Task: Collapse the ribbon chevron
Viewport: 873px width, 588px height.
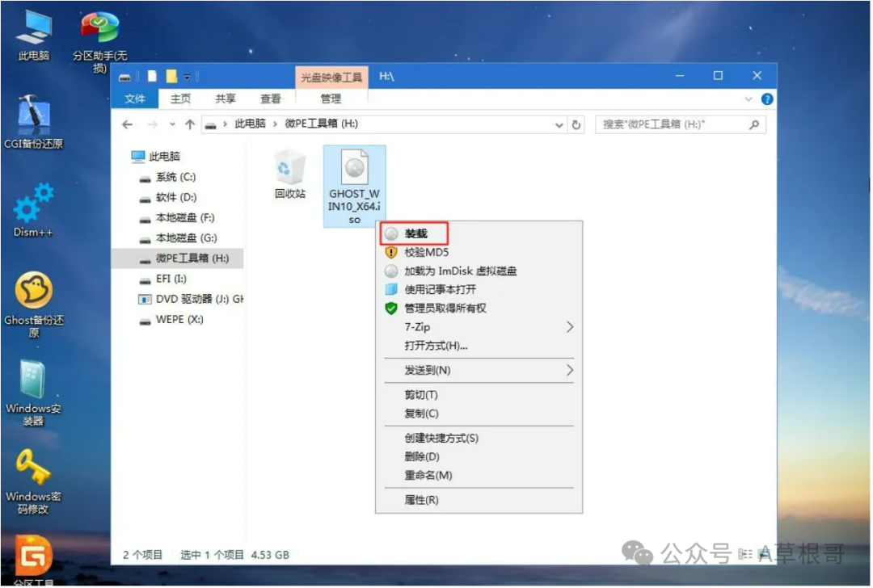Action: (749, 99)
